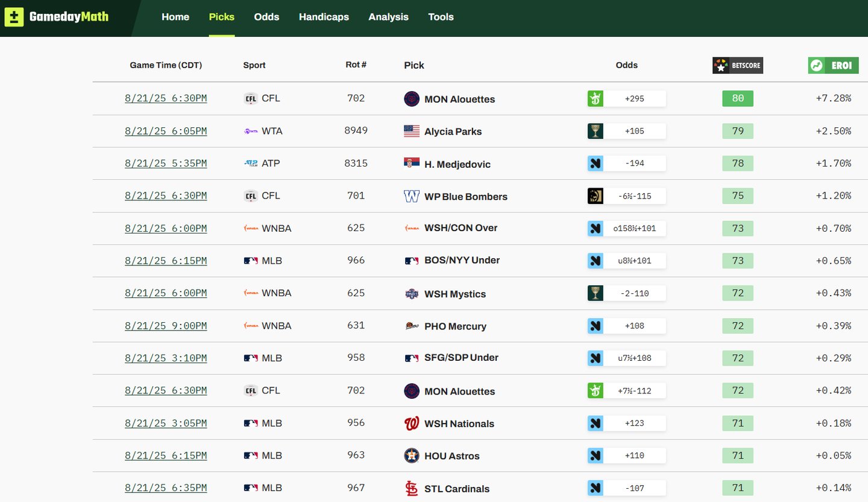Viewport: 868px width, 502px height.
Task: Click the sportsbook icon beside -6½-115 odds
Action: click(596, 196)
